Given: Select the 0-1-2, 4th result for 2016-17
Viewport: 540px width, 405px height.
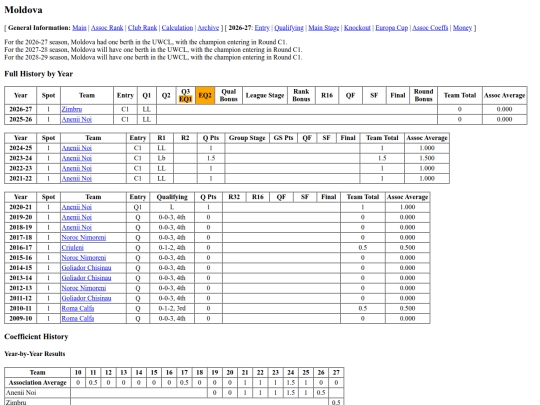Looking at the screenshot, I should pos(172,248).
